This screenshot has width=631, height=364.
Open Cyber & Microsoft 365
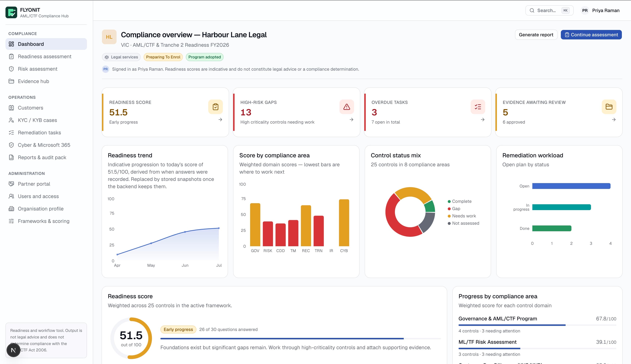click(46, 145)
